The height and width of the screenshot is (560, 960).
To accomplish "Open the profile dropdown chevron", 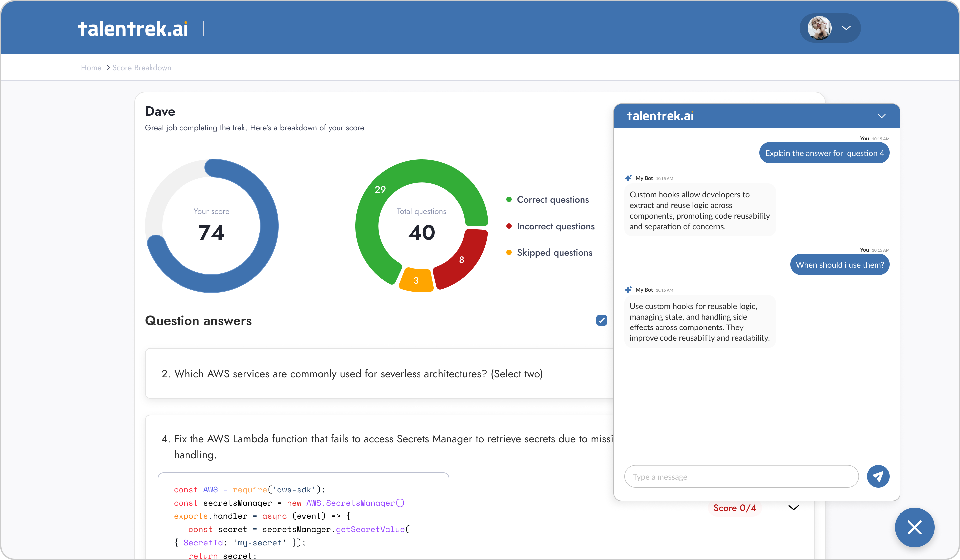I will tap(846, 28).
